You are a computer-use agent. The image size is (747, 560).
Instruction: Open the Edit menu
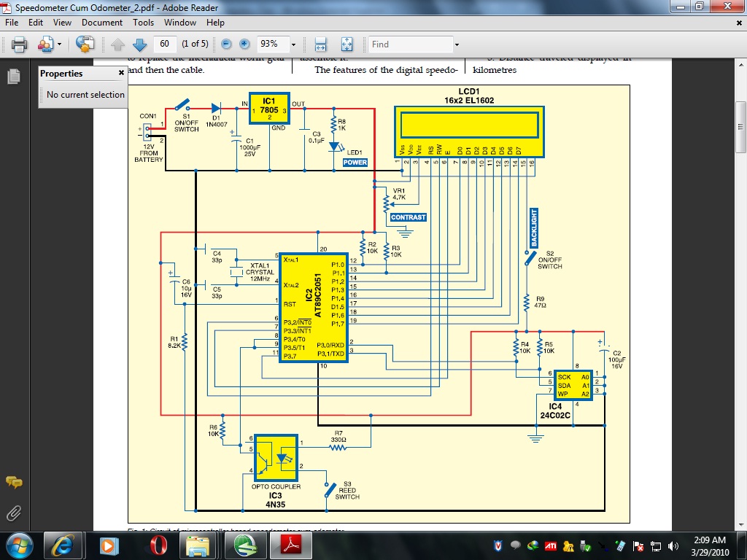36,23
